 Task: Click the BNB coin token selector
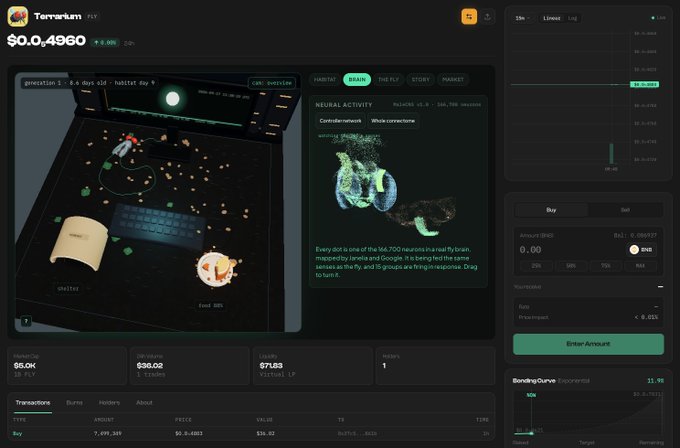(x=642, y=249)
